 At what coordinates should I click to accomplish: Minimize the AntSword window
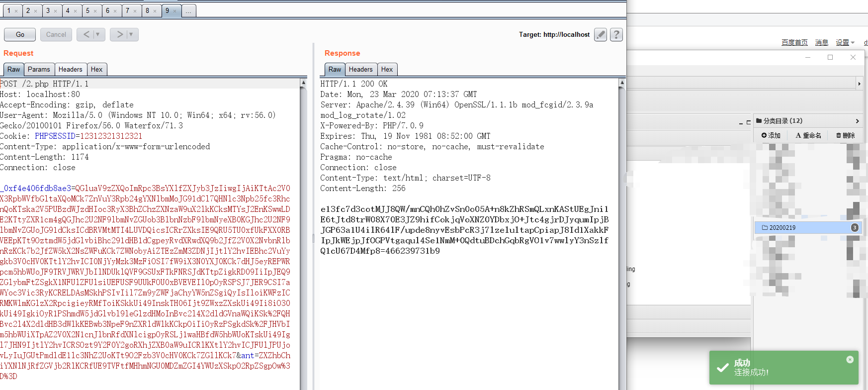pyautogui.click(x=808, y=57)
